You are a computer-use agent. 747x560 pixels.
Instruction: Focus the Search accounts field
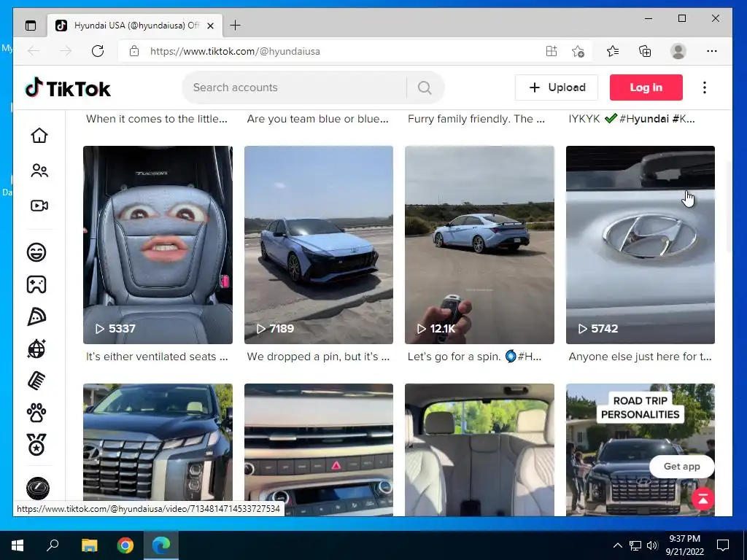tap(295, 87)
